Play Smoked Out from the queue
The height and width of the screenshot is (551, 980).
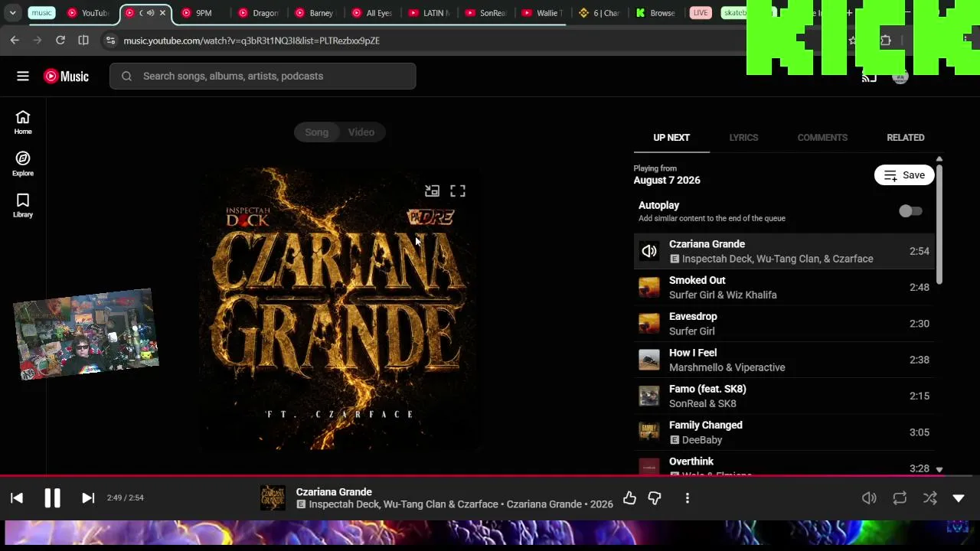point(784,288)
